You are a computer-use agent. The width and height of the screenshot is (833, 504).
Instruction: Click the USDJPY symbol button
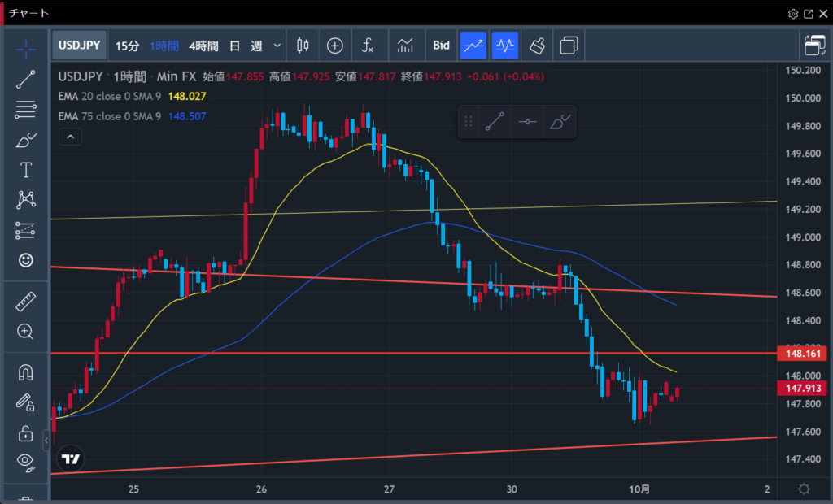[x=79, y=46]
